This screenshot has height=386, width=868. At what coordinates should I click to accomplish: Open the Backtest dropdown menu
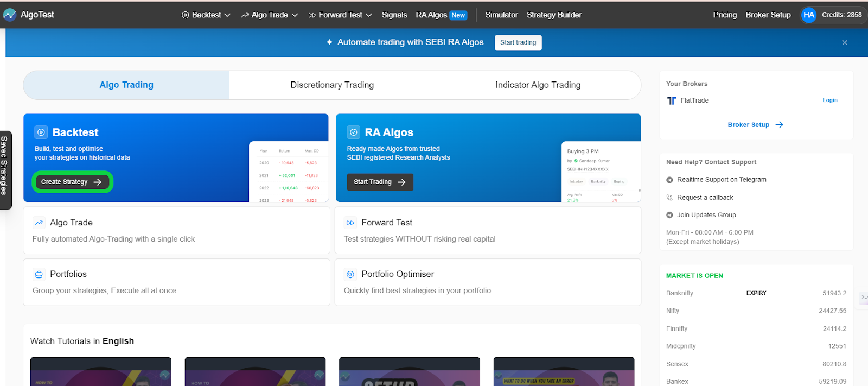(206, 15)
